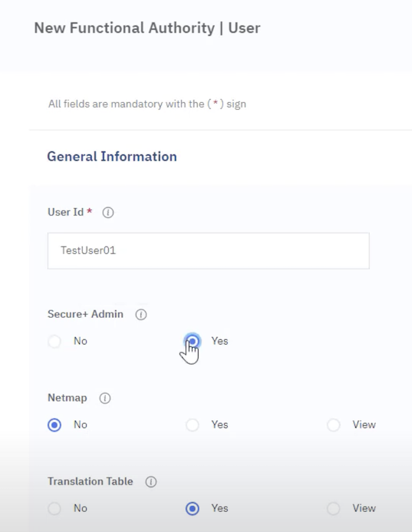Click the mandatory fields notice text

click(x=147, y=104)
